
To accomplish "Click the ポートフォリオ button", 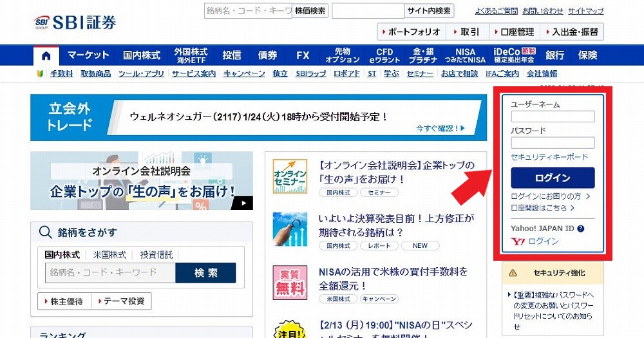I will pyautogui.click(x=412, y=32).
